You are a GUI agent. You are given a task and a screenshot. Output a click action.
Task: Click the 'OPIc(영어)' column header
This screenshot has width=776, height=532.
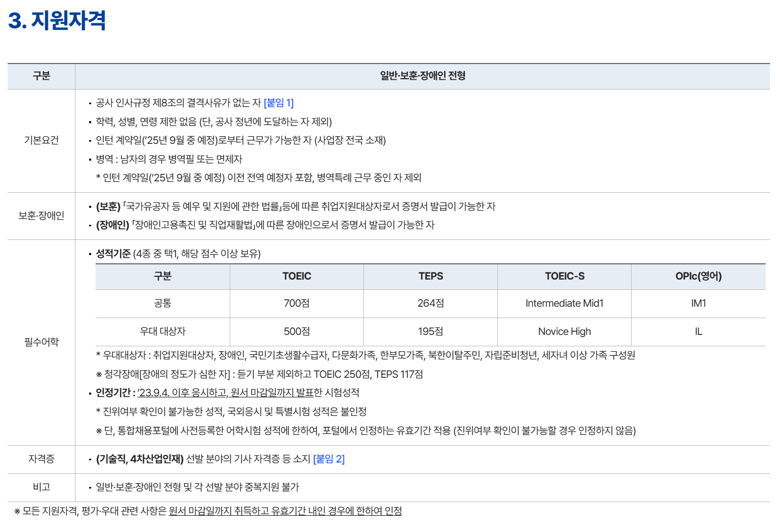pyautogui.click(x=698, y=276)
